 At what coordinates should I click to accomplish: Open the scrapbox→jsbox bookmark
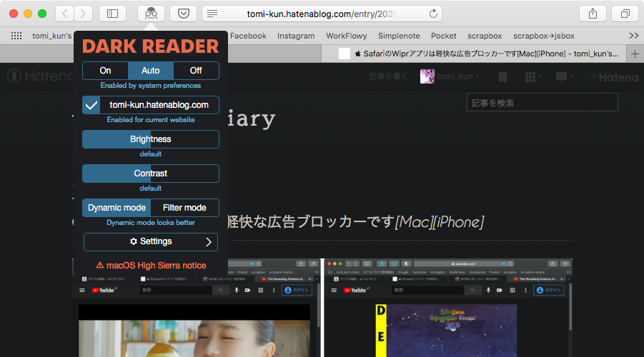(x=544, y=36)
